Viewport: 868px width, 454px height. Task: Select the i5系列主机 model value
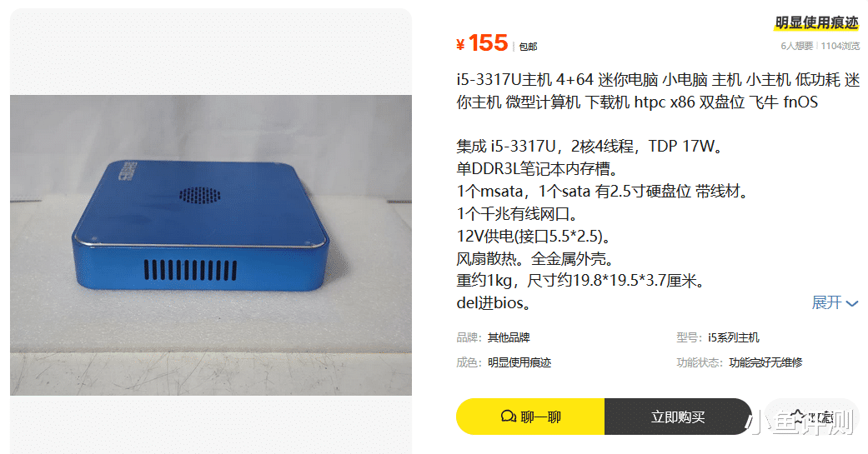(733, 337)
